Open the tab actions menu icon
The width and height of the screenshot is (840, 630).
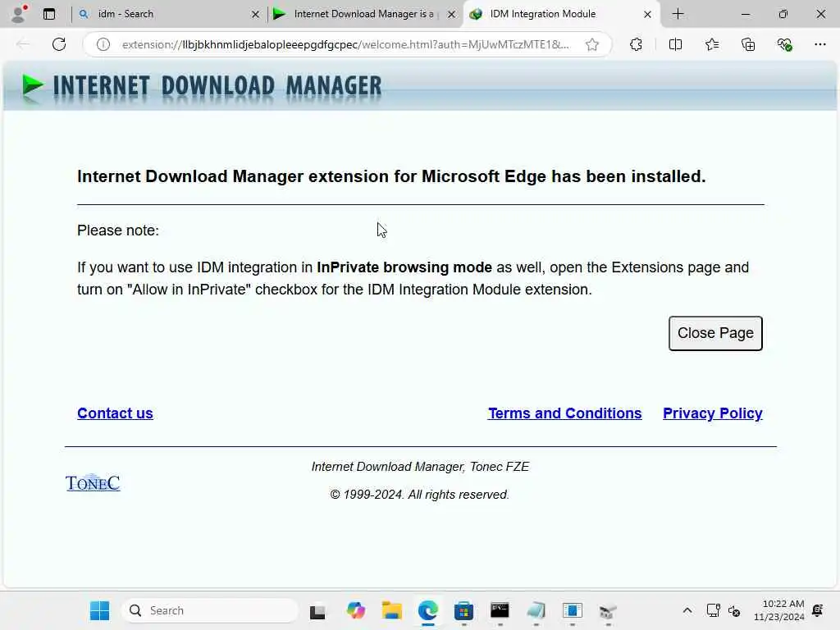[49, 14]
